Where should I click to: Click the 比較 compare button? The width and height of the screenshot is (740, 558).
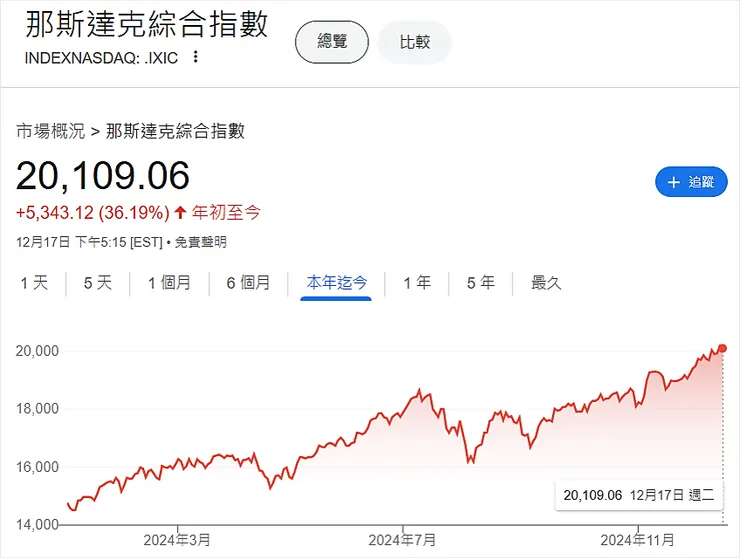tap(415, 42)
